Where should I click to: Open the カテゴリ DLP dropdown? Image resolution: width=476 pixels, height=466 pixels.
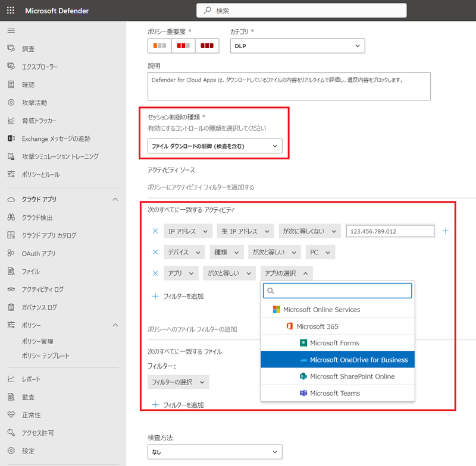coord(297,46)
